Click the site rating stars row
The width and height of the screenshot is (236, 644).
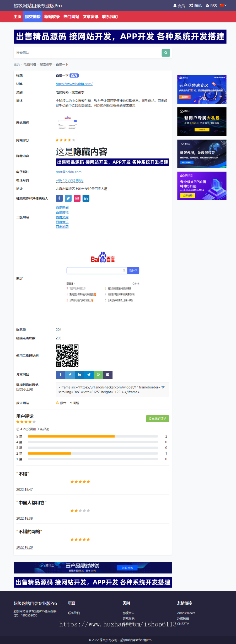(66, 140)
